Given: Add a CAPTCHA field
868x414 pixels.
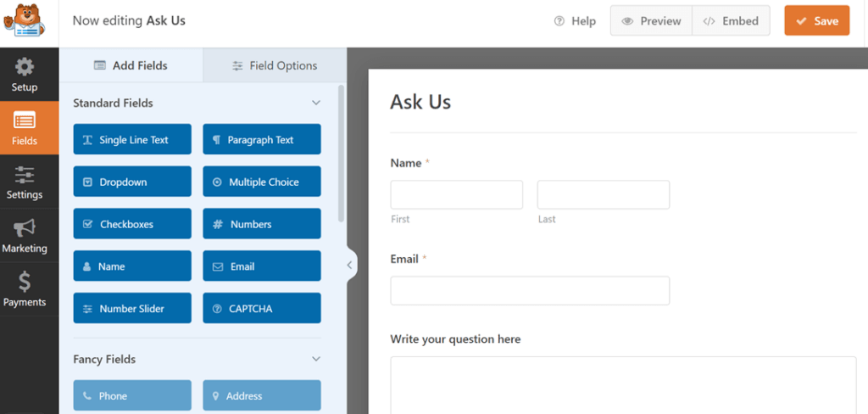Looking at the screenshot, I should pos(262,309).
